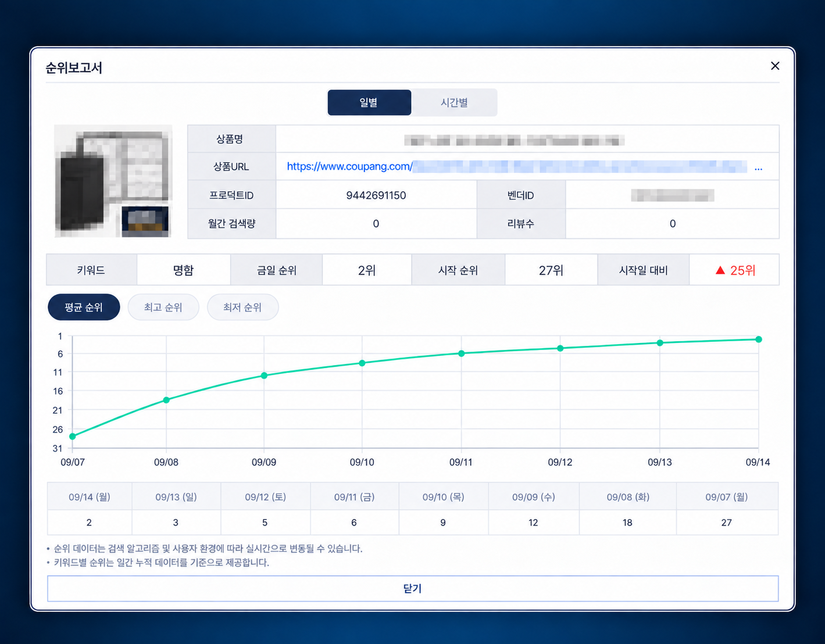Select the 최저 순위 chart filter
825x644 pixels.
[x=242, y=307]
